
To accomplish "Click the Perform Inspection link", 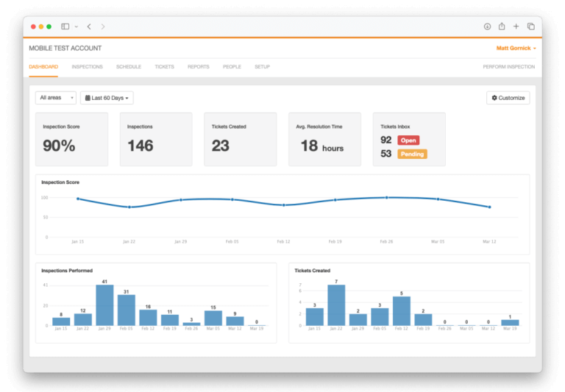I will tap(508, 67).
